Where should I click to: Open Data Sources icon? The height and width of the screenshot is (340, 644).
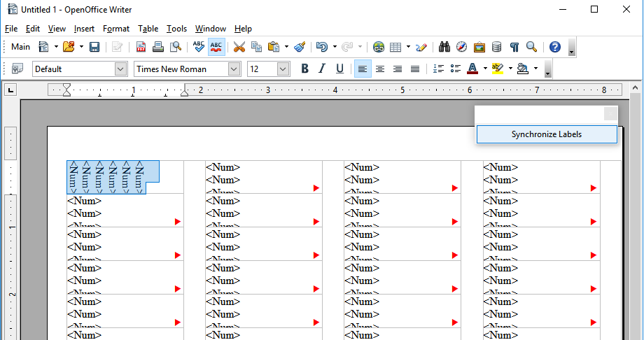pyautogui.click(x=496, y=47)
